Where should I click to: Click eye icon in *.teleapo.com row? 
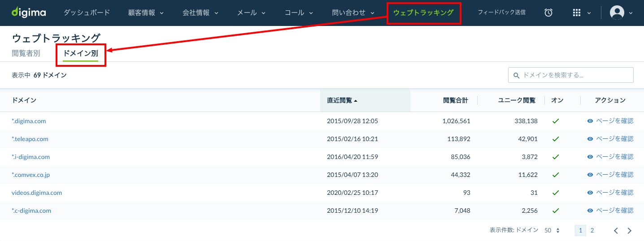[x=590, y=139]
